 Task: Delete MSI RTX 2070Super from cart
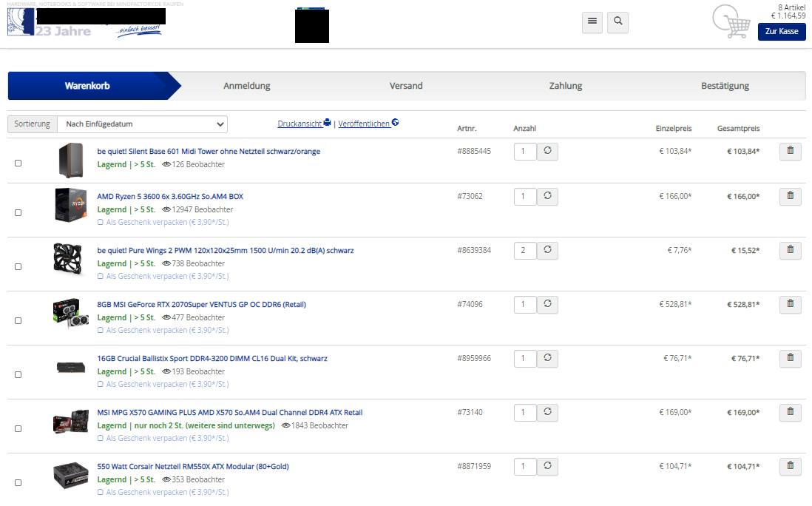tap(791, 304)
